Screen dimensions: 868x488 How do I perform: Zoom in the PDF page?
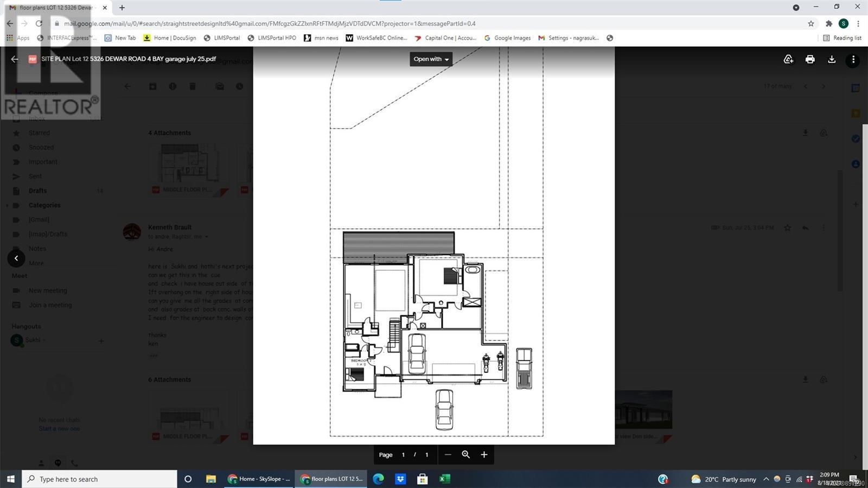click(x=484, y=454)
